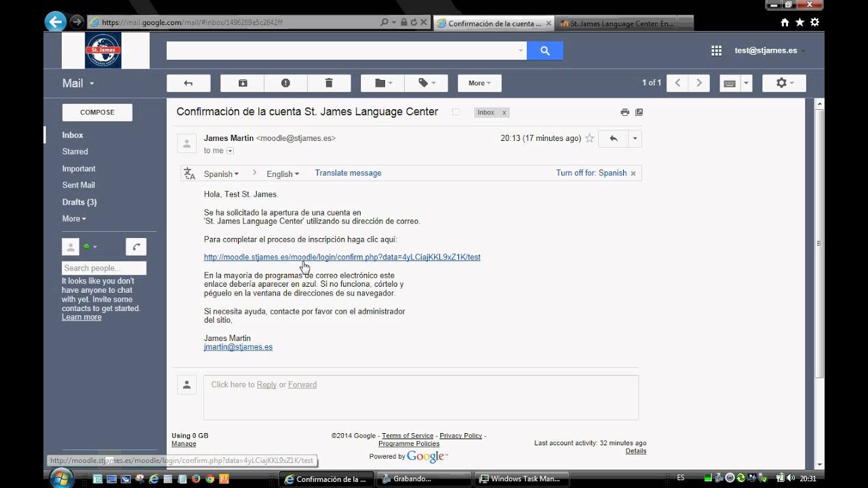
Task: Click Reply link in reply box
Action: pos(267,384)
